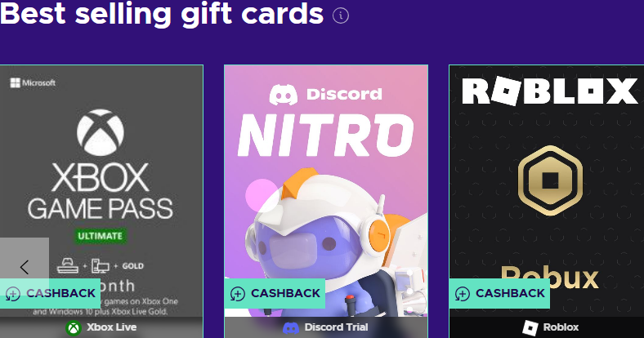Click the gold Robux hexagon emblem

point(550,180)
